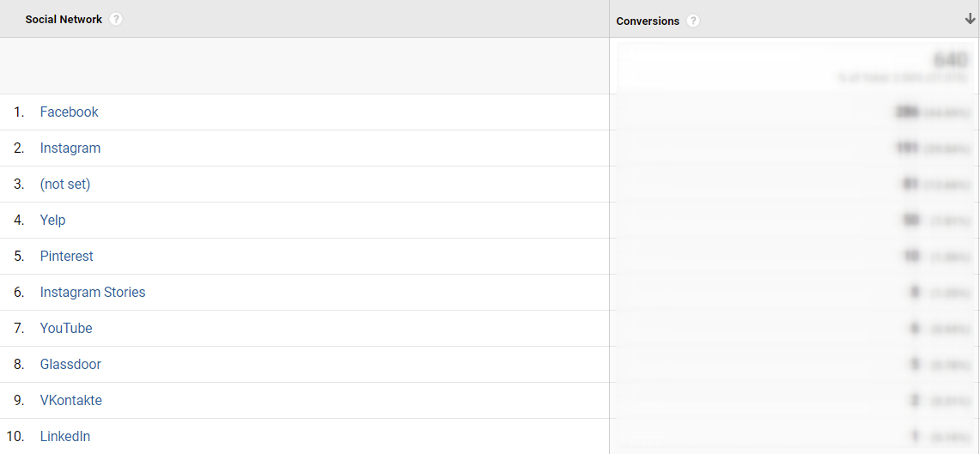Screen dimensions: 980x454
Task: Select the VKontakte network link
Action: coord(70,400)
